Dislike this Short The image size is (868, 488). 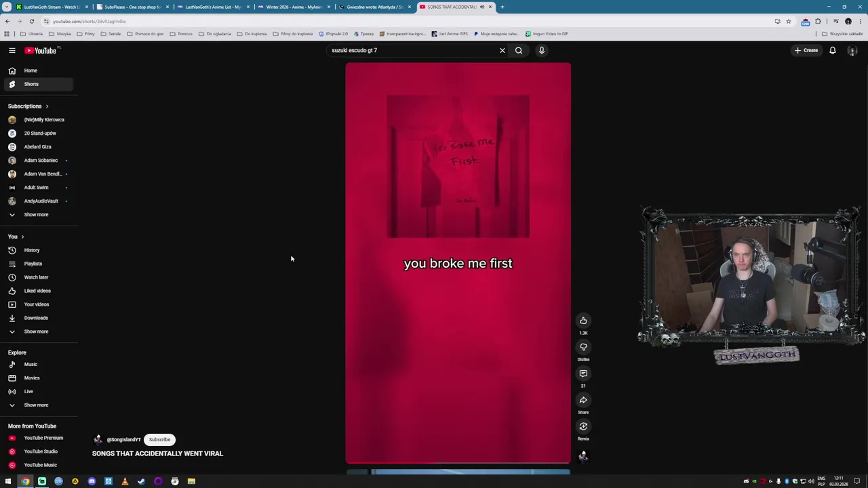click(583, 347)
